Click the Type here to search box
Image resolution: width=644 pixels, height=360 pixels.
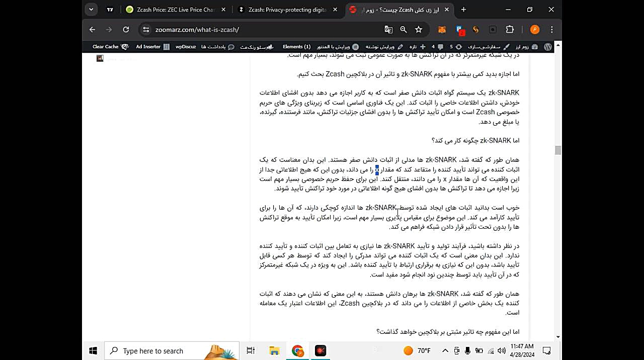172,351
